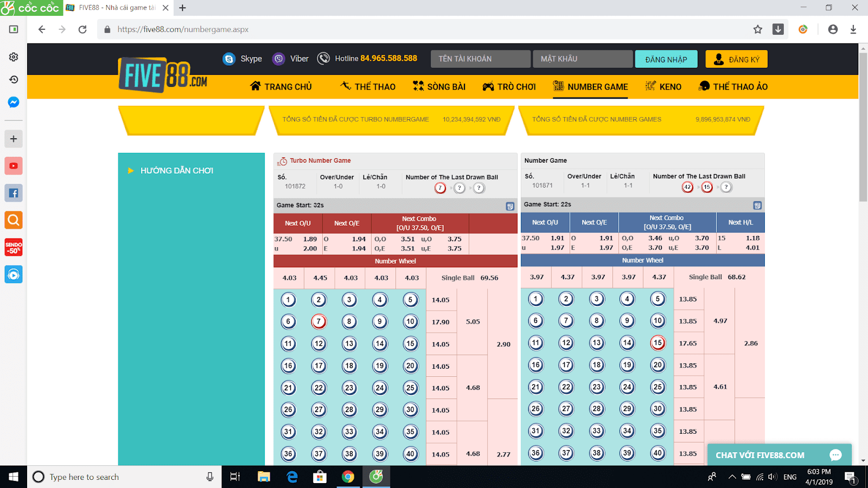The image size is (868, 488).
Task: Open Facebook sidebar shortcut
Action: [x=14, y=193]
